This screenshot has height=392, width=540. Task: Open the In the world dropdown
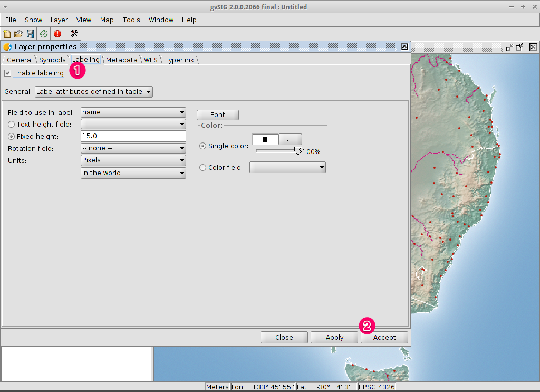coord(133,173)
